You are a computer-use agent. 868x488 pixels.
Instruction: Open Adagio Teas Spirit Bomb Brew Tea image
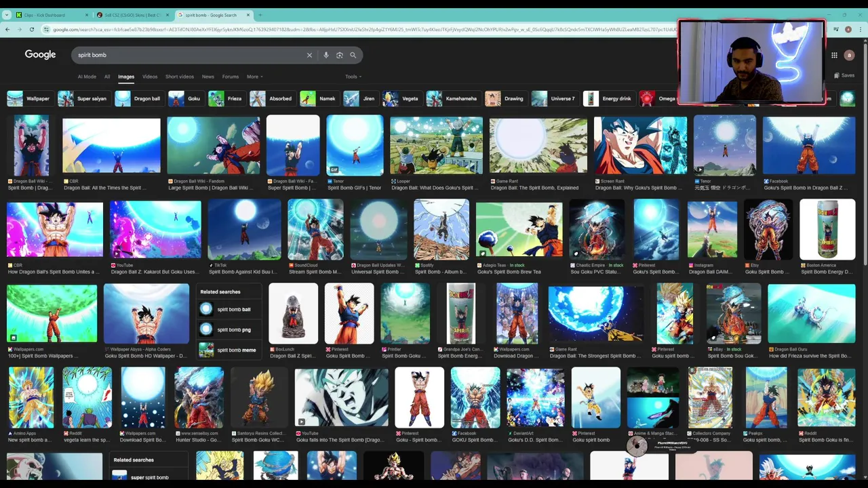click(x=519, y=230)
